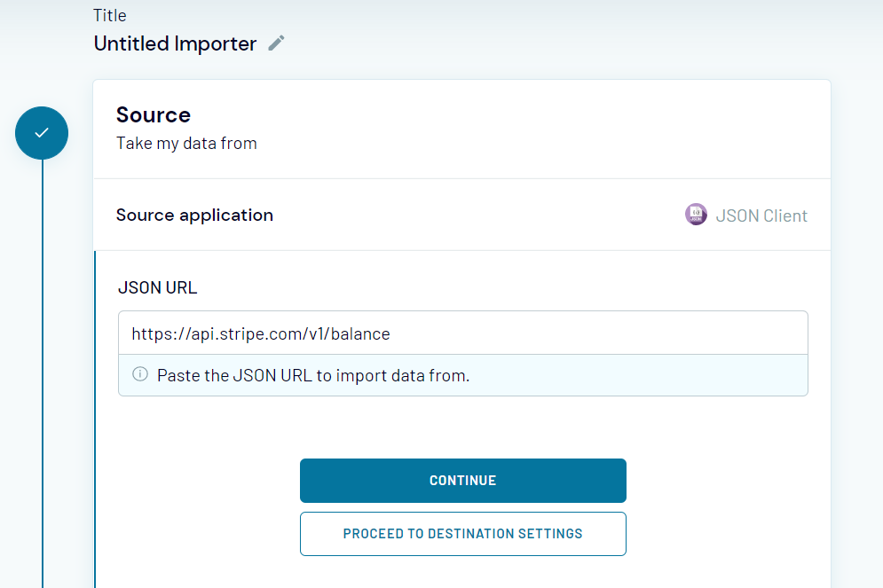The image size is (883, 588).
Task: Click the completed Source step checkmark circle
Action: click(42, 133)
